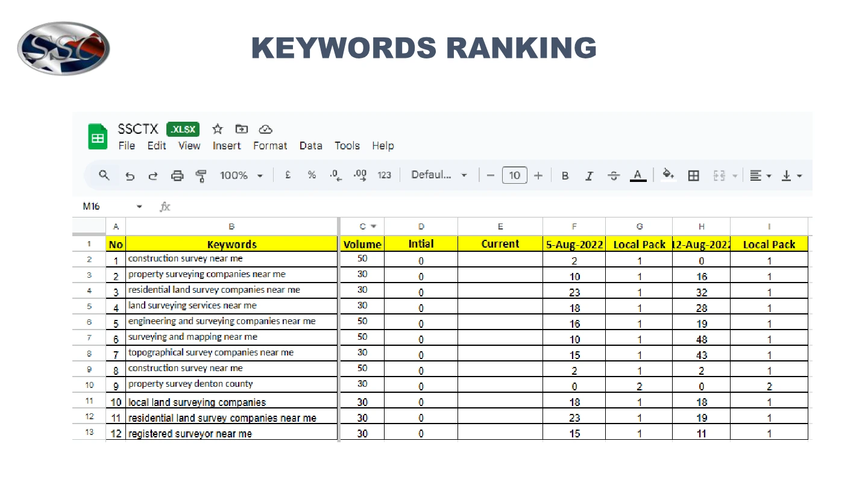Click the move to folder icon
Screen dimensions: 868x488
coord(242,129)
